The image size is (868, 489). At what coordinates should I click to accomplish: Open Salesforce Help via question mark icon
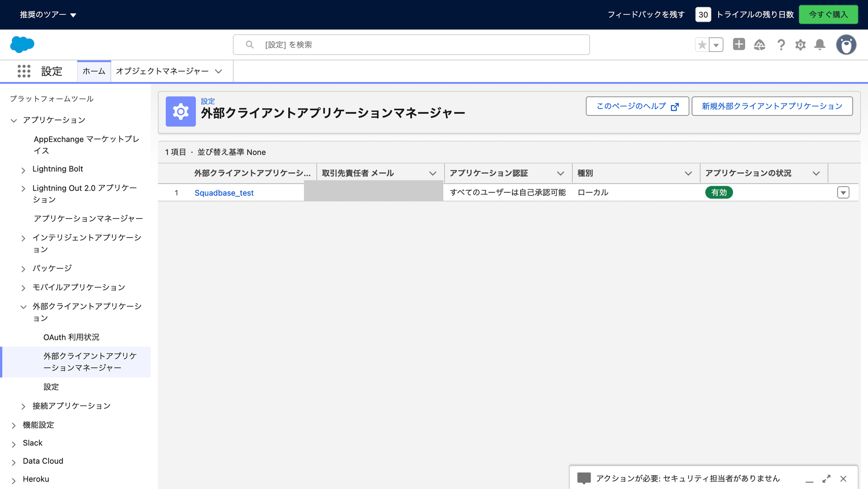click(781, 44)
